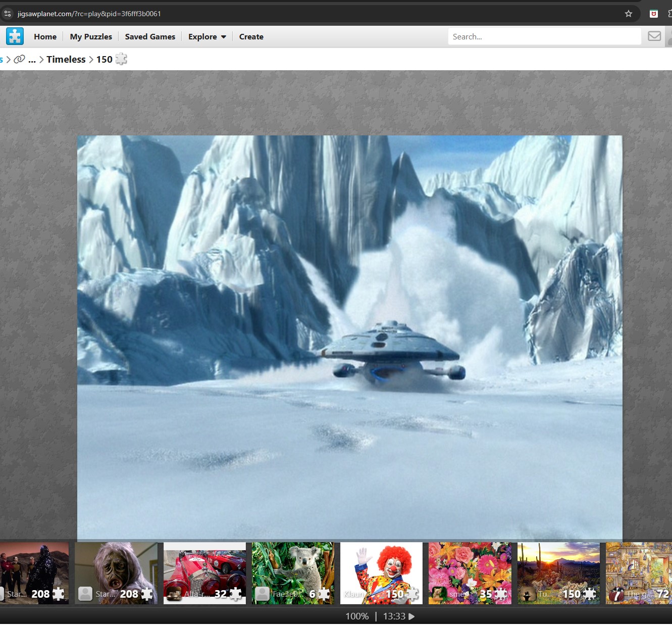Viewport: 672px width, 626px height.
Task: Open the 72-piece illustrated puzzle thumbnail
Action: coord(639,573)
